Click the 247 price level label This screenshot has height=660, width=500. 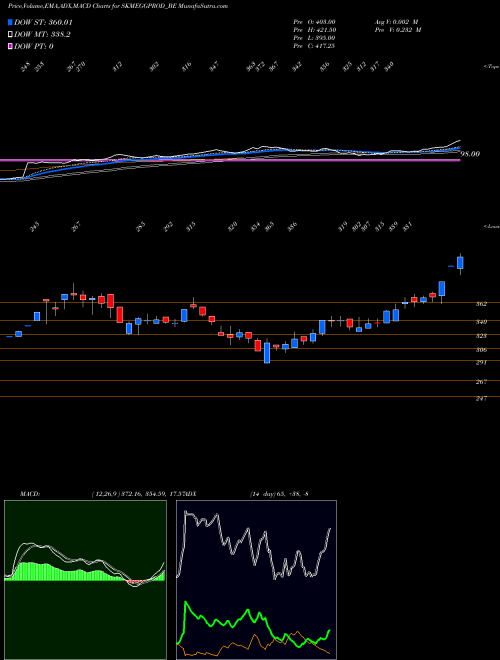coord(482,398)
